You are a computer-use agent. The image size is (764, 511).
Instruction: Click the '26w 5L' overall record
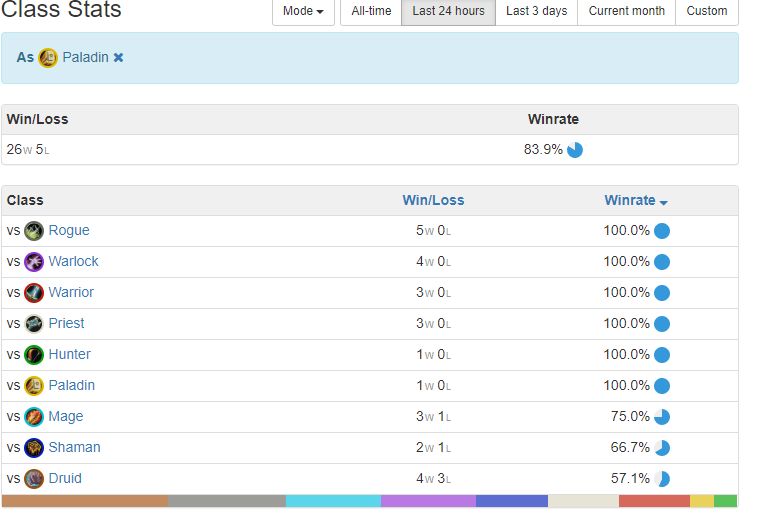click(28, 150)
